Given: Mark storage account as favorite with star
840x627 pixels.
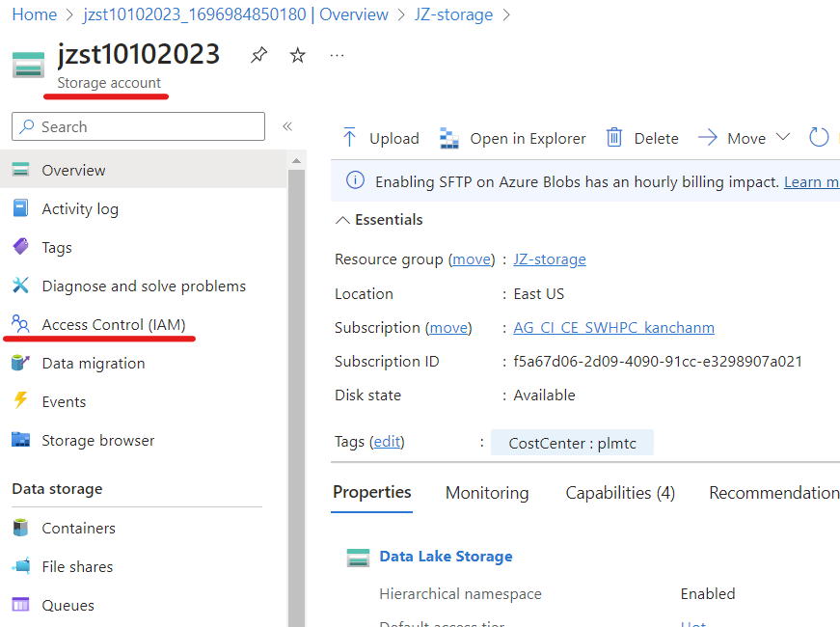Looking at the screenshot, I should 297,55.
